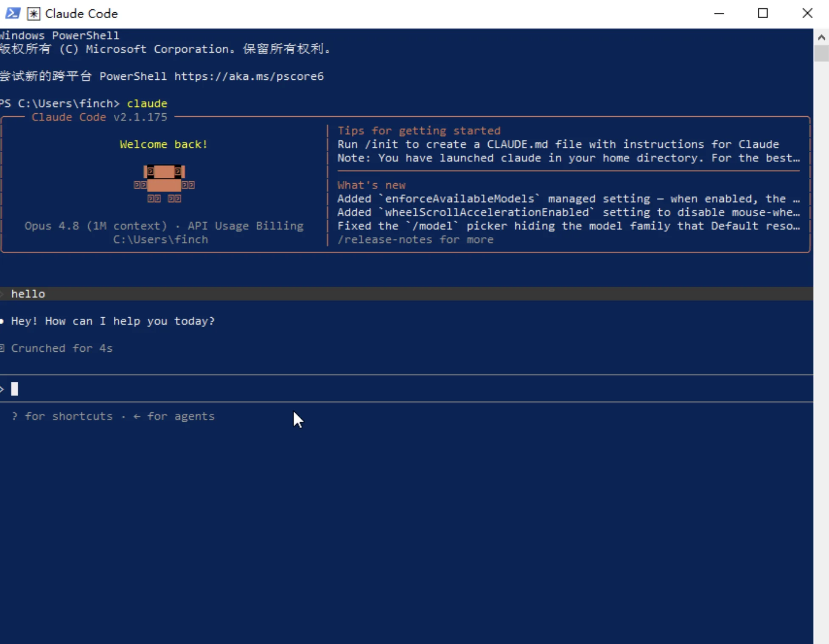Click "Tips for getting started" heading
829x644 pixels.
419,131
